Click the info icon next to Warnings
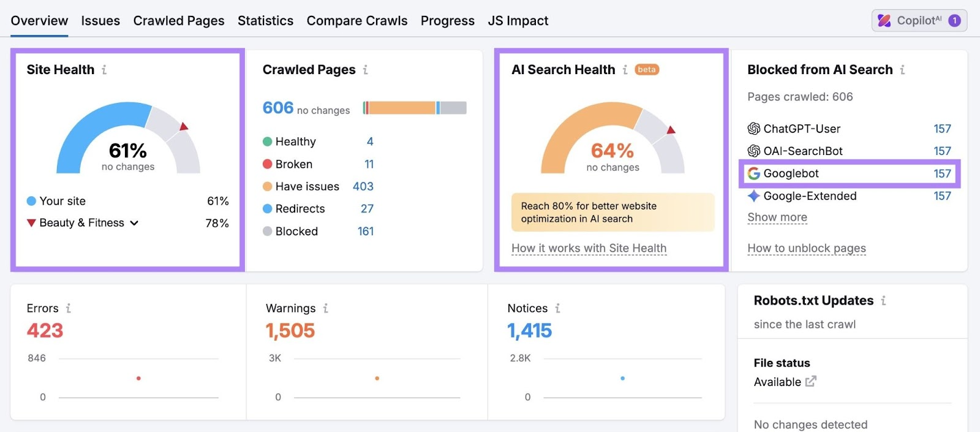 325,308
